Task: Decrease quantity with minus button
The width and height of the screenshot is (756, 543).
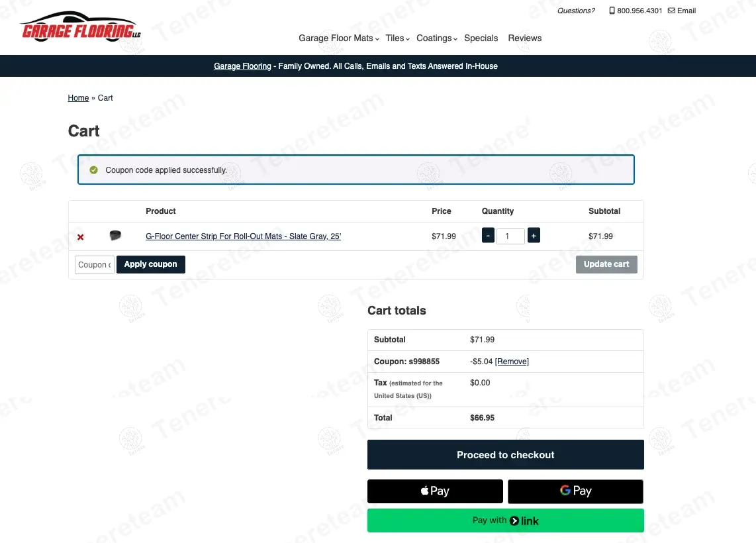Action: point(488,236)
